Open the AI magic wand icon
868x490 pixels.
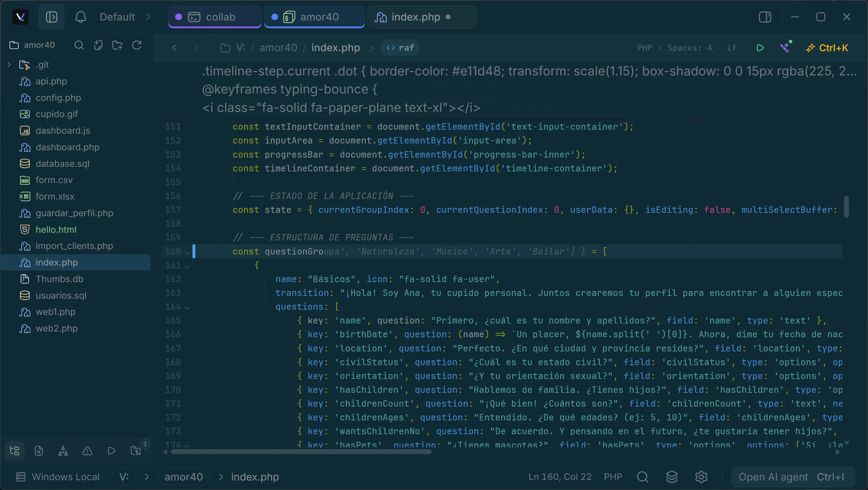[785, 47]
